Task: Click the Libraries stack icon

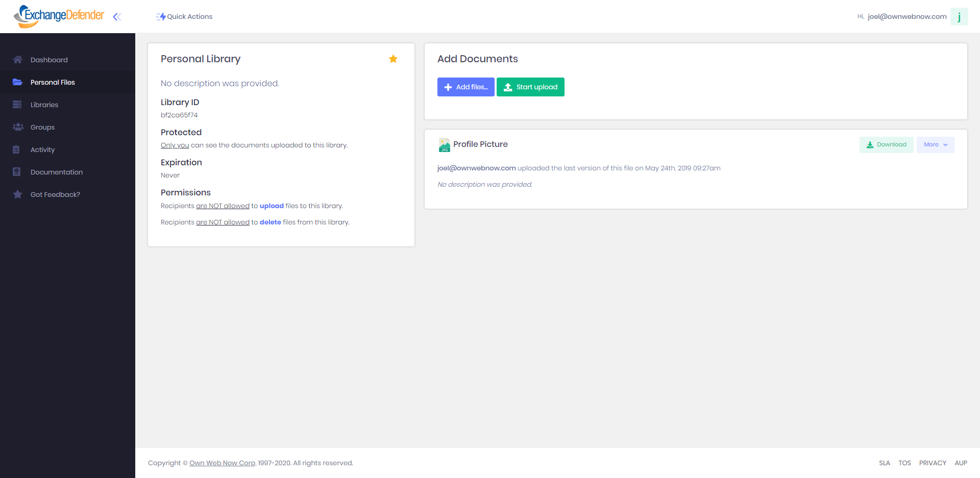Action: click(x=17, y=105)
